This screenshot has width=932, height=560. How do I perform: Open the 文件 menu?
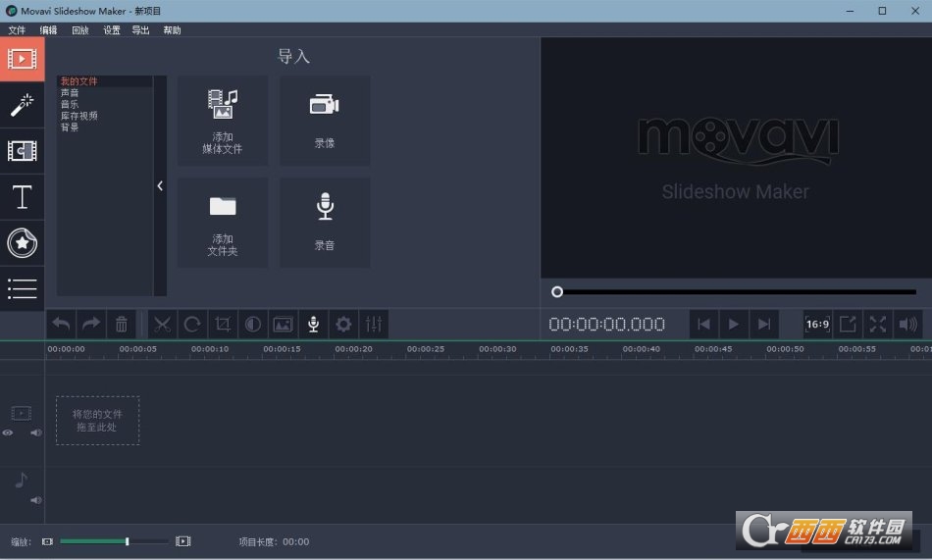tap(17, 30)
